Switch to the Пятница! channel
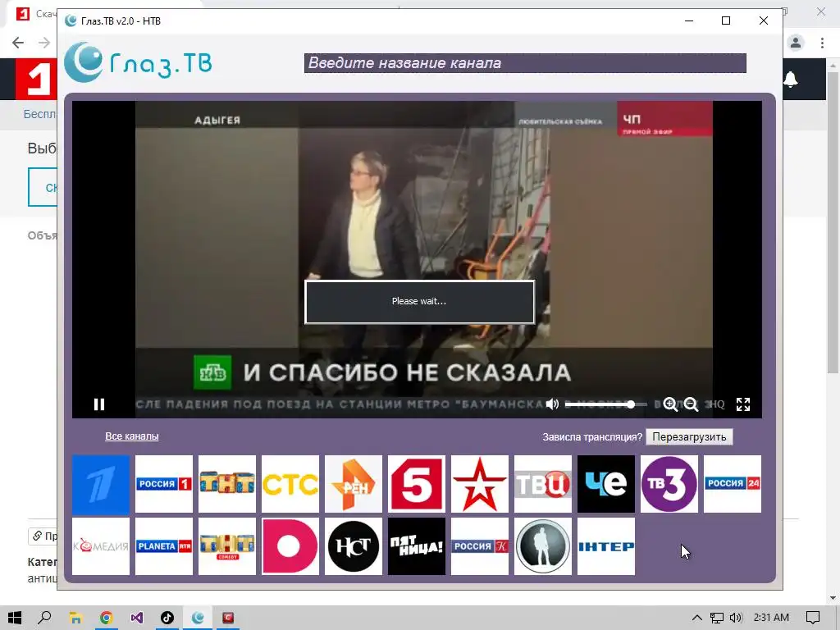This screenshot has width=840, height=630. pyautogui.click(x=417, y=546)
